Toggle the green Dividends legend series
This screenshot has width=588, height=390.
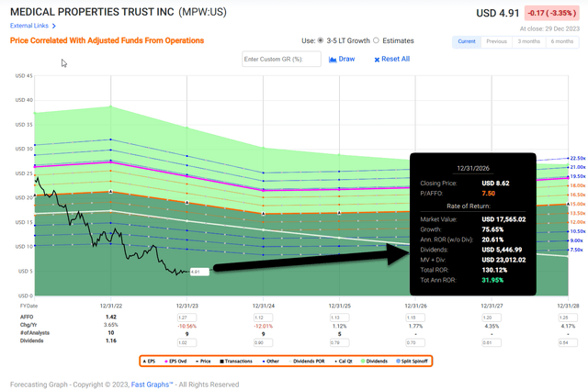tap(374, 362)
